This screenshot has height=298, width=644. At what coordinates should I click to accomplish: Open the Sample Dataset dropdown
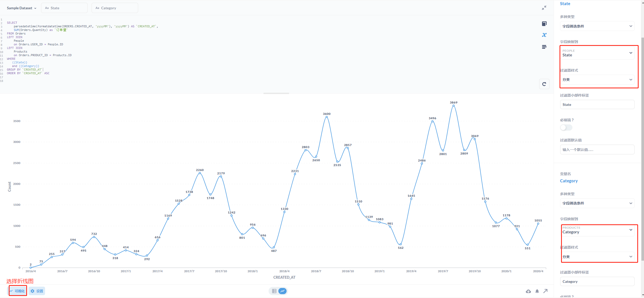21,8
